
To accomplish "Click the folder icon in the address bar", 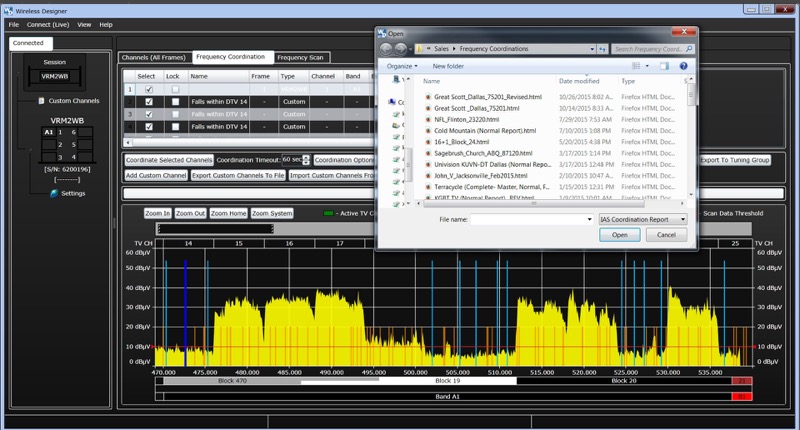I will 420,49.
